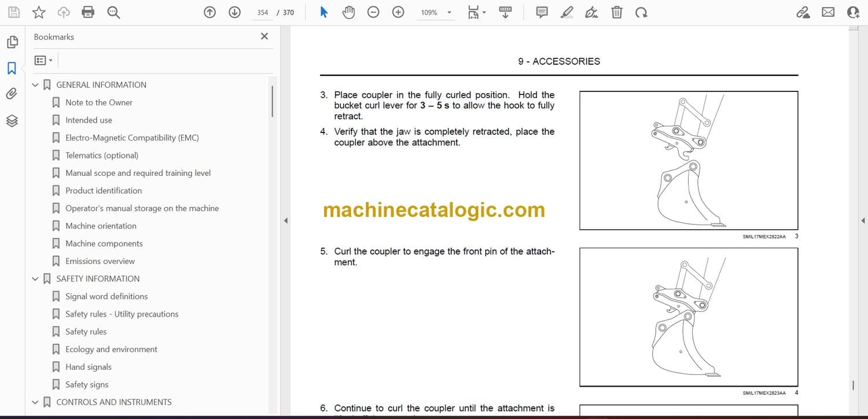Toggle the Bookmarks panel icon in sidebar
Image resolution: width=868 pixels, height=419 pixels.
coord(12,68)
